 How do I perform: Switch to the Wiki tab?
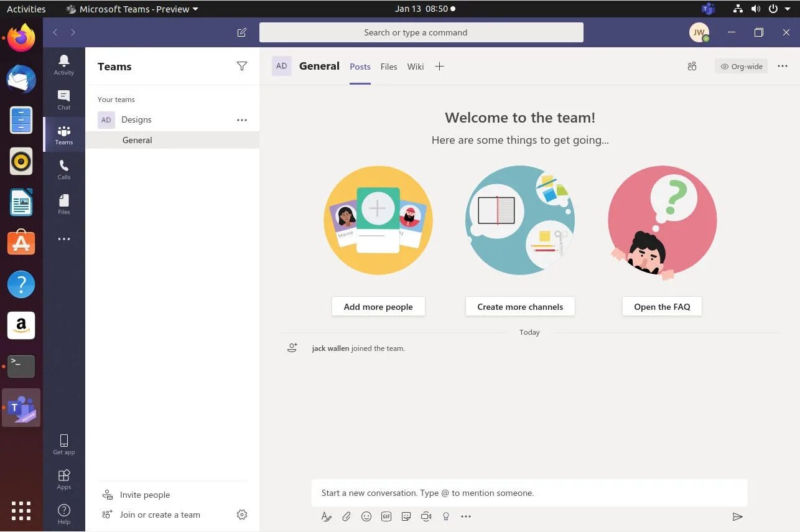point(416,67)
